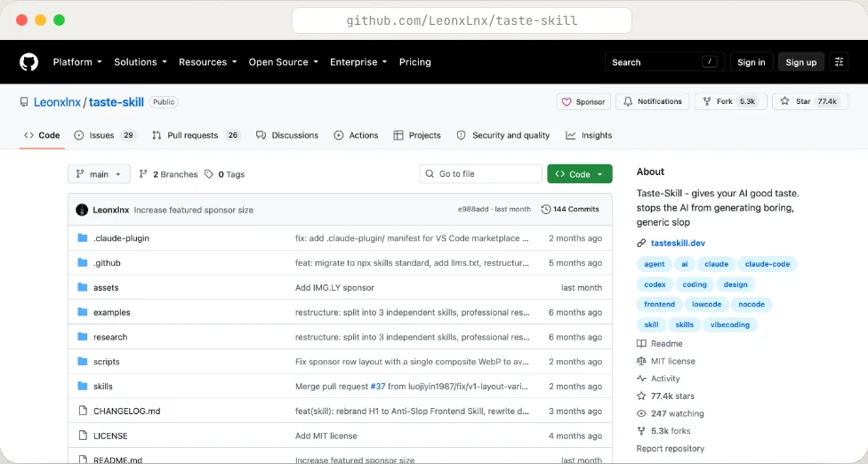Open the Platform dropdown menu
Screen dimensions: 868x464
point(77,62)
